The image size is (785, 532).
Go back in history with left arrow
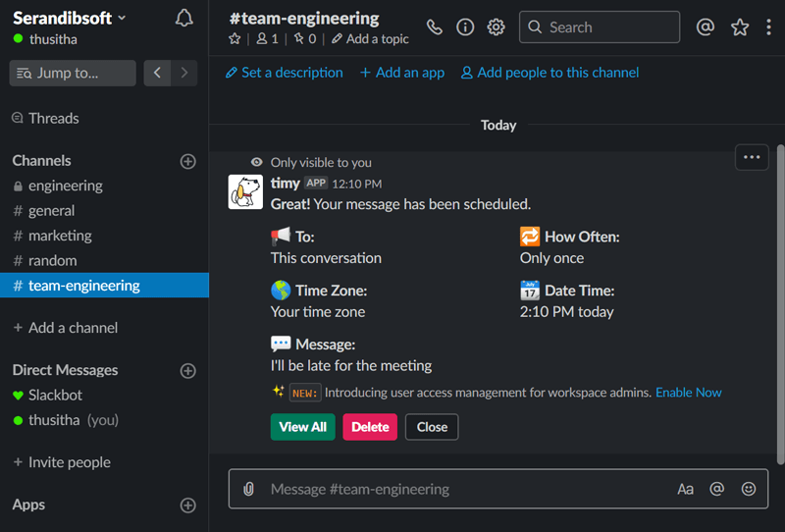click(x=157, y=74)
